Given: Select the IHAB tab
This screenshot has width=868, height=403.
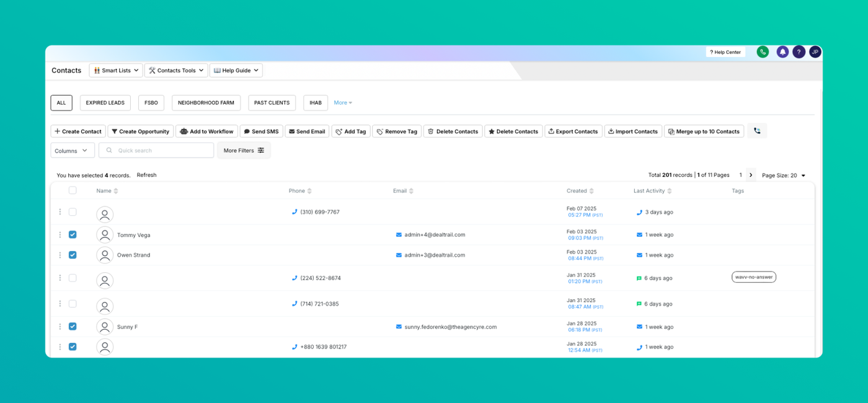Looking at the screenshot, I should coord(316,103).
